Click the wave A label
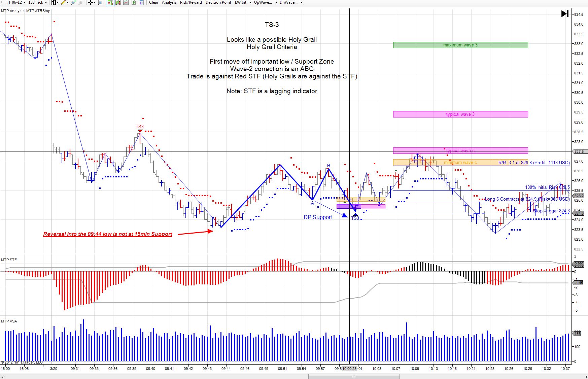 click(312, 203)
